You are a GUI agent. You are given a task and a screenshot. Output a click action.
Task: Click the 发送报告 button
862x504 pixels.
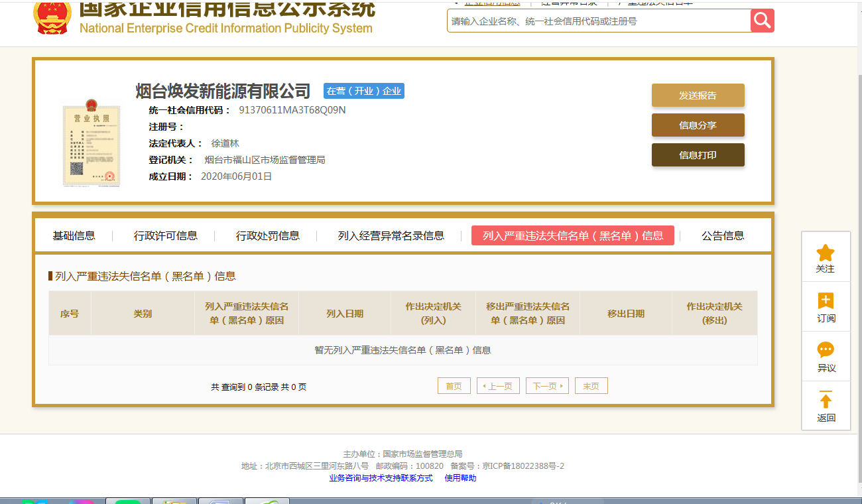click(698, 95)
